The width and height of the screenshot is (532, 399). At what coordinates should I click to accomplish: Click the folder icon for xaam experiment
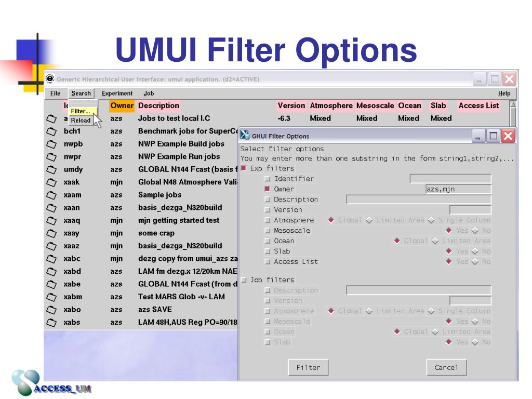tap(51, 195)
